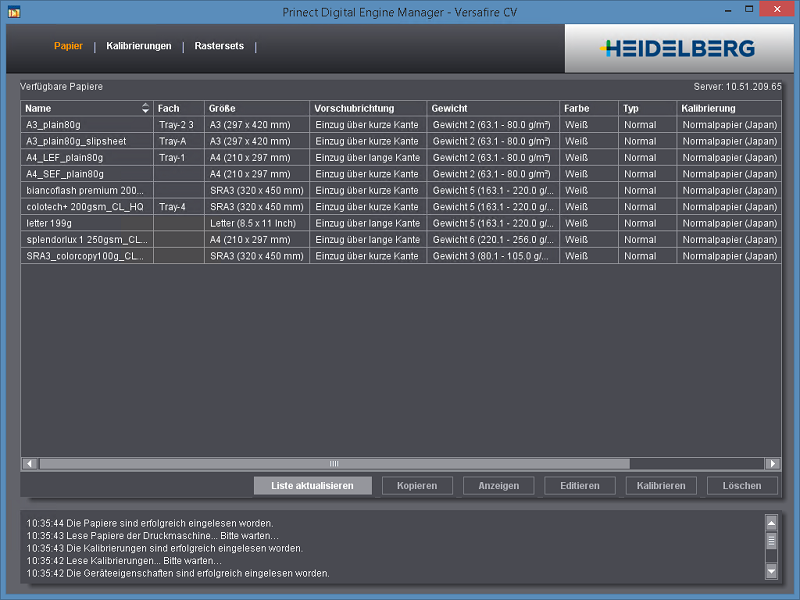Click the Gewicht column header
Image resolution: width=800 pixels, height=600 pixels.
coord(493,108)
